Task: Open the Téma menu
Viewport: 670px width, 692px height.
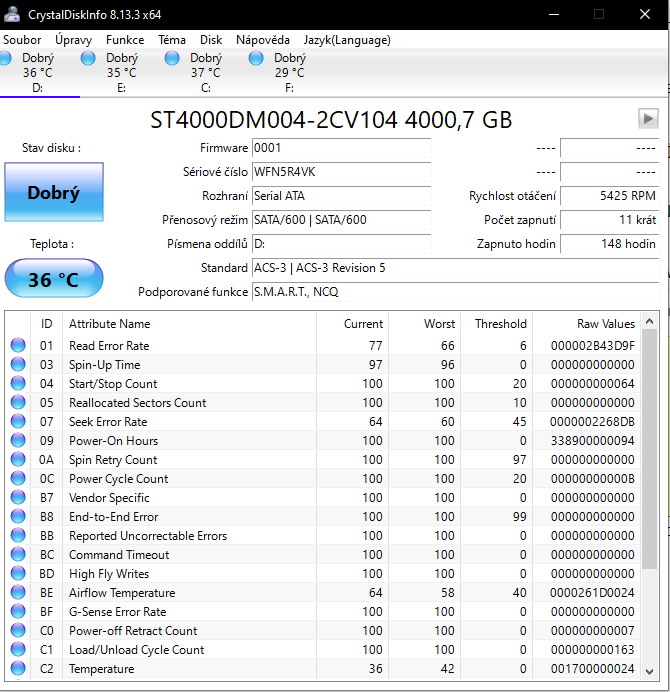Action: point(172,40)
